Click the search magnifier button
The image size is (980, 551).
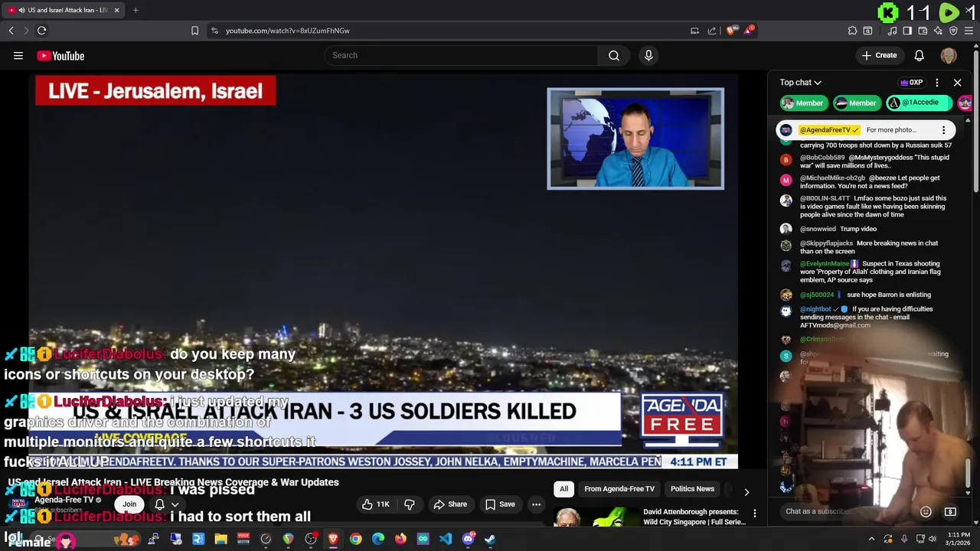coord(614,55)
